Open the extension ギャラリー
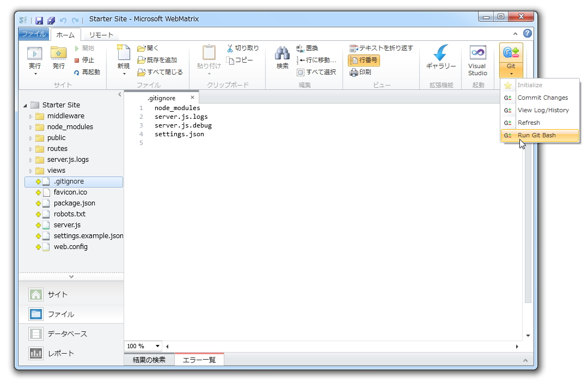 pyautogui.click(x=441, y=57)
